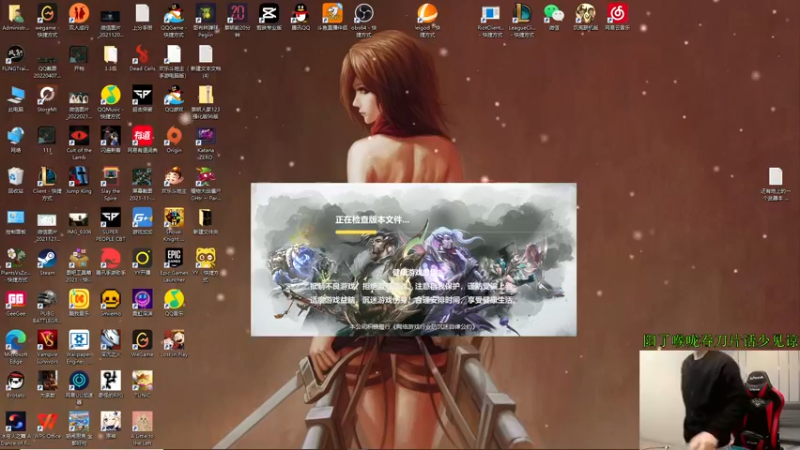Launch the Origin orange icon
This screenshot has width=800, height=450.
click(173, 136)
